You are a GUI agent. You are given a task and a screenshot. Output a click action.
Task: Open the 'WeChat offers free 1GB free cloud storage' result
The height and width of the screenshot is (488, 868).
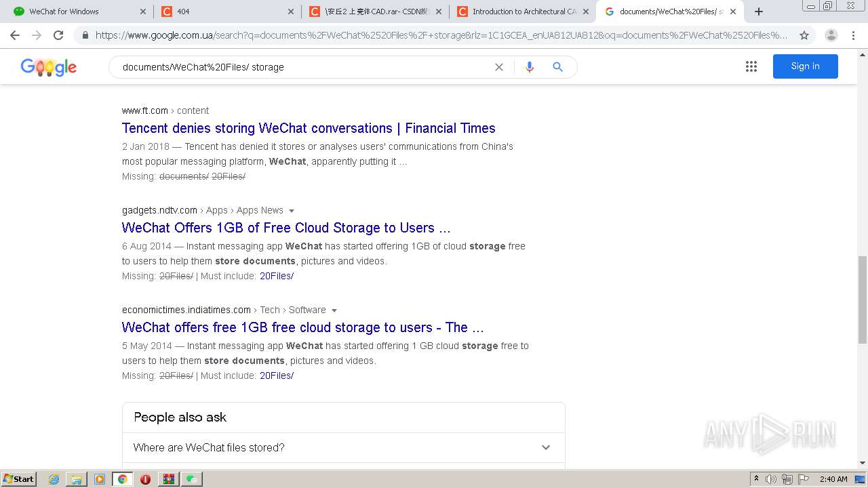coord(302,327)
